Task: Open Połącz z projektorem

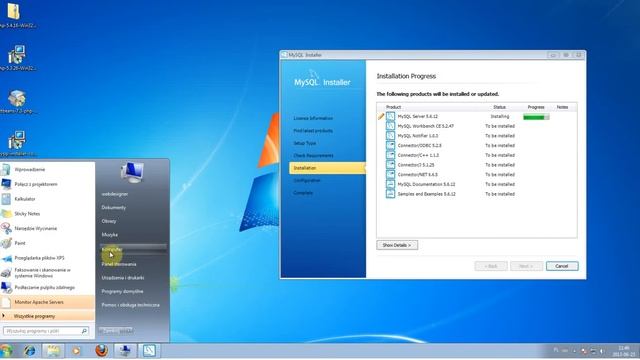Action: point(47,184)
